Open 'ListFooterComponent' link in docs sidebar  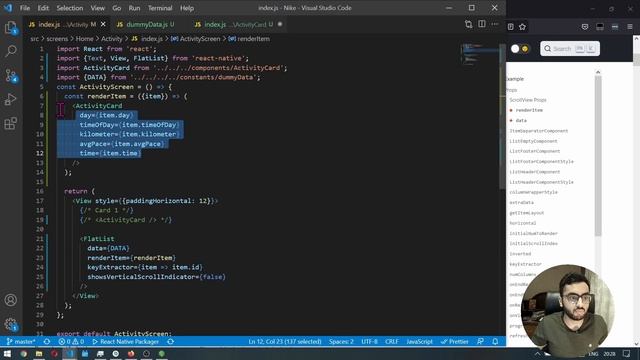tap(535, 151)
